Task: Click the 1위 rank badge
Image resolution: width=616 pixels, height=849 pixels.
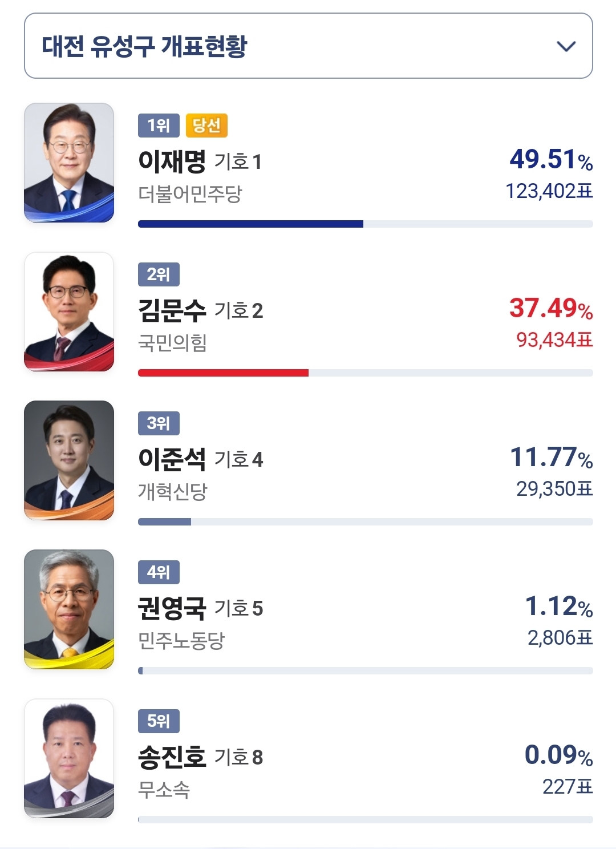Action: coord(159,126)
